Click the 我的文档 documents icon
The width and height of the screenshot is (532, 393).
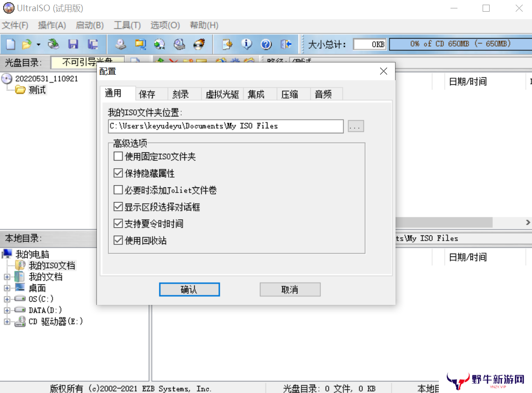(x=20, y=276)
